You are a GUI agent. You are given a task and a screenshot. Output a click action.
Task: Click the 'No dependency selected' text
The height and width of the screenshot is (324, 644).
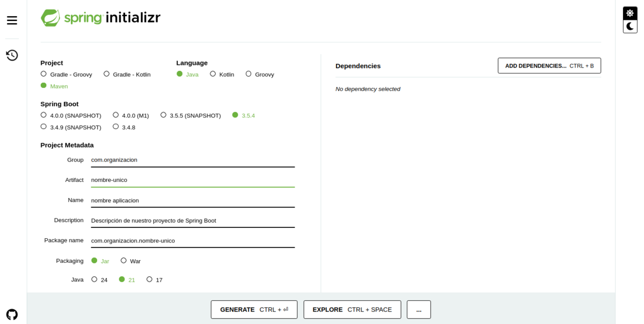tap(368, 89)
